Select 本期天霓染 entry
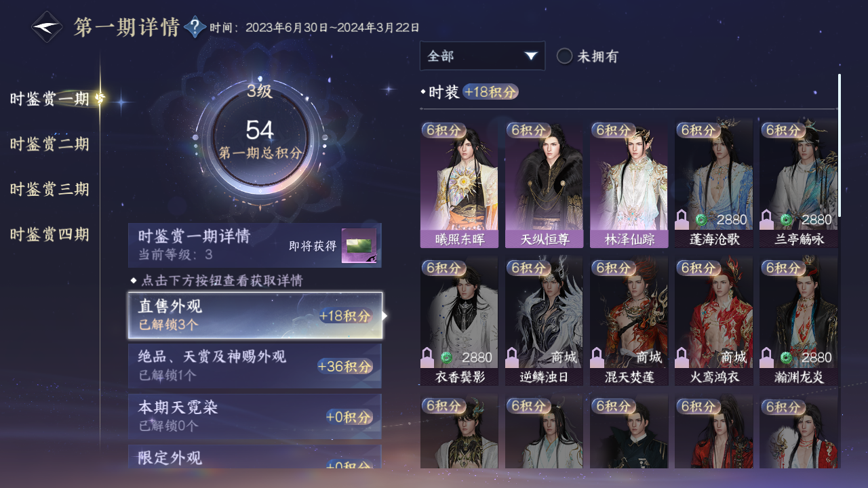868x488 pixels. coord(255,416)
